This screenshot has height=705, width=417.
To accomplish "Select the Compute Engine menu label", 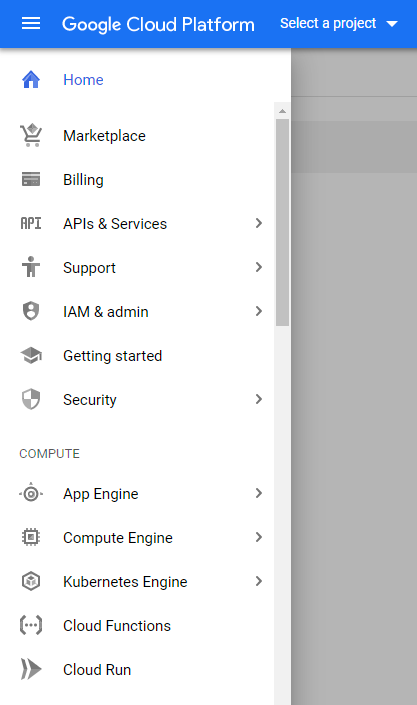I will point(118,538).
